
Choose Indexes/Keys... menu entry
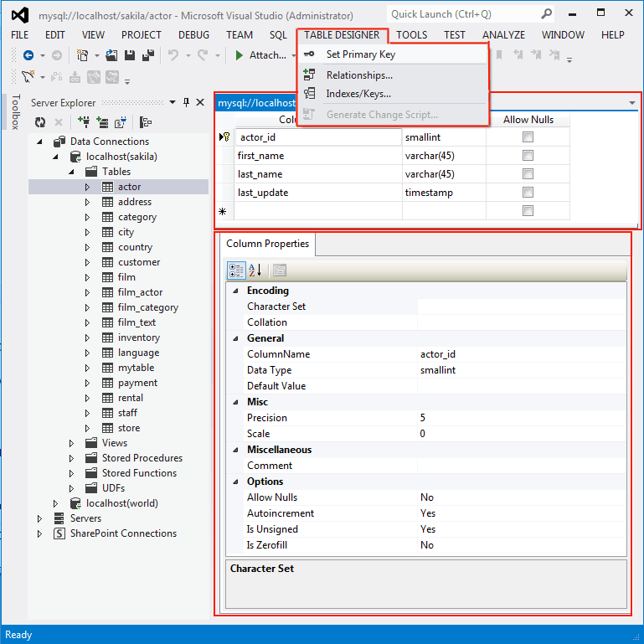coord(394,94)
